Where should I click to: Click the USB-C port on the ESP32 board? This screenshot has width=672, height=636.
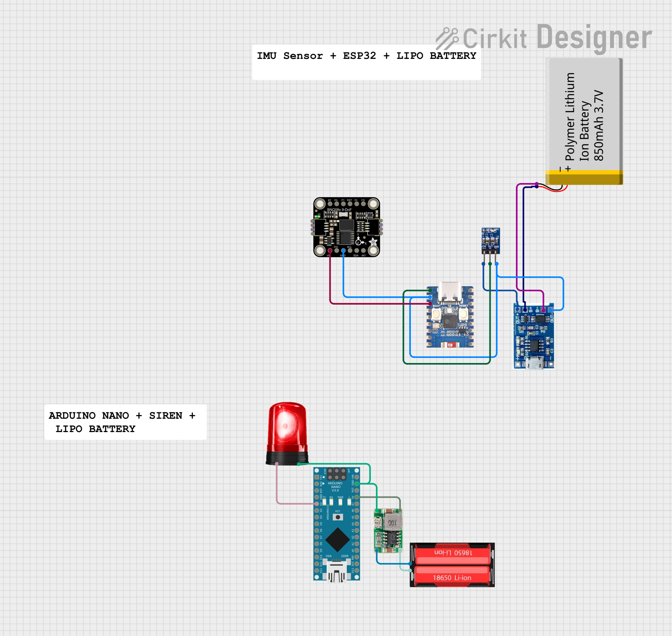click(450, 292)
